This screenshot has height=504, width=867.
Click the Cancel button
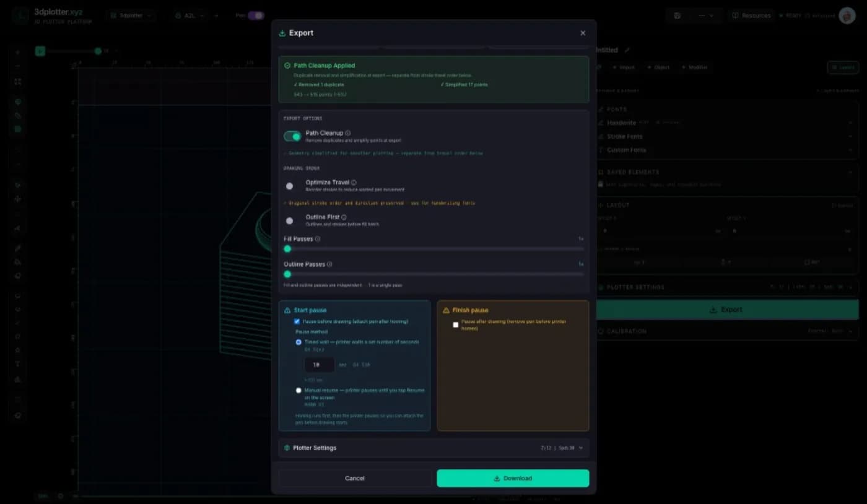[355, 478]
